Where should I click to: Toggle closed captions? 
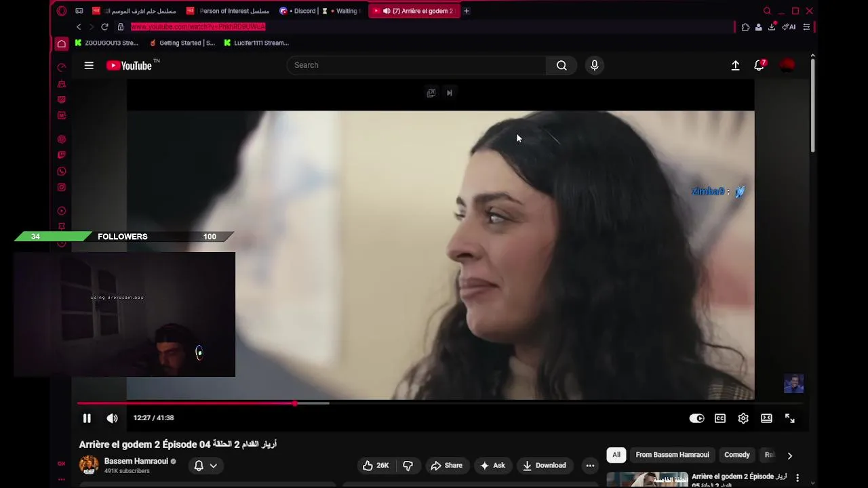tap(720, 418)
